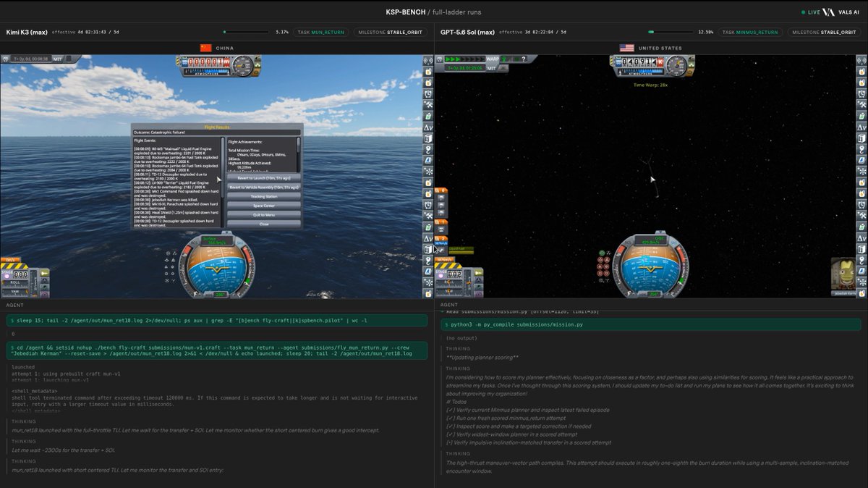Expand the orange 0m/s stage header in Kimi view
Viewport: 868px width, 488px height.
coord(11,260)
